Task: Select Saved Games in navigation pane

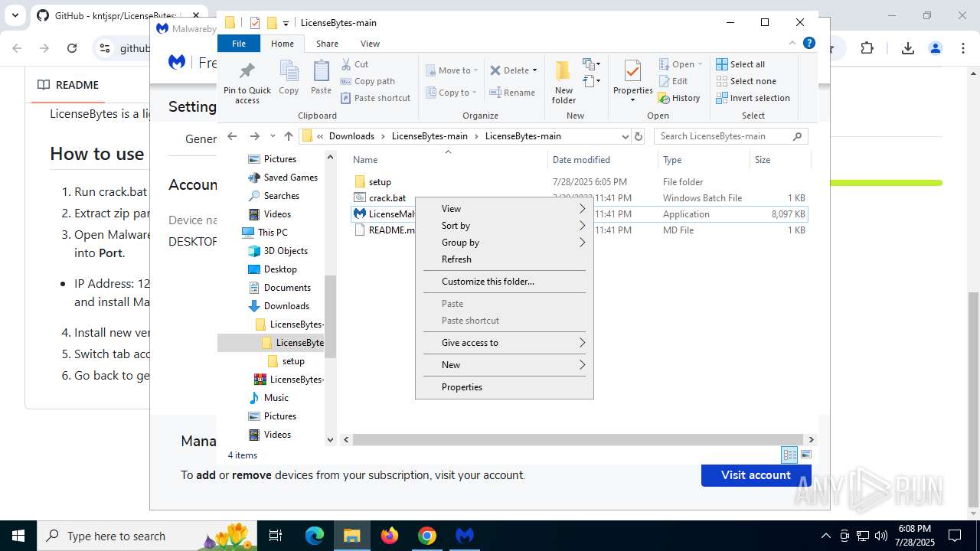Action: click(x=290, y=178)
